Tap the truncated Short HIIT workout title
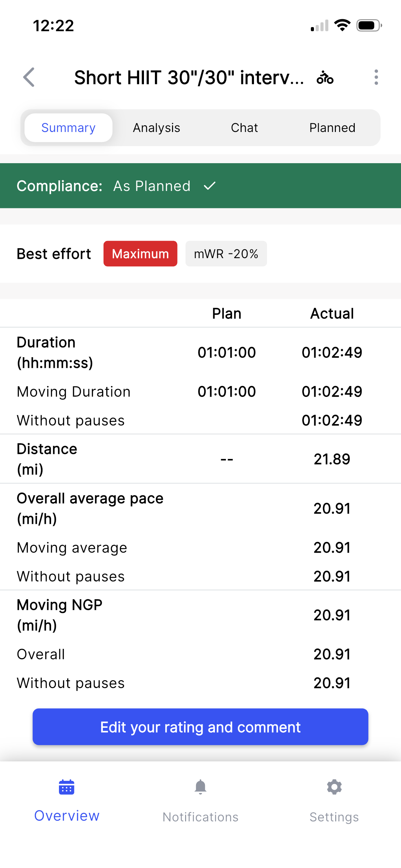401x868 pixels. 189,77
